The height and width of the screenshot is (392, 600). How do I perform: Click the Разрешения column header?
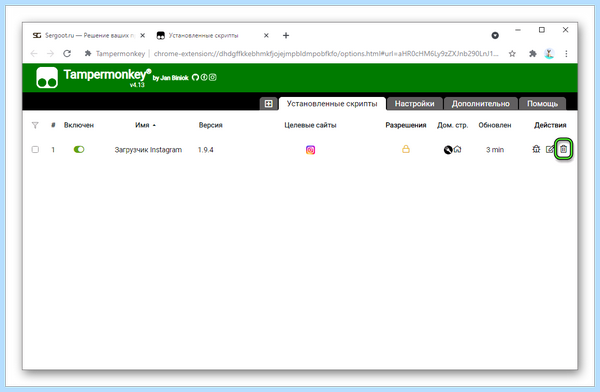pos(406,125)
